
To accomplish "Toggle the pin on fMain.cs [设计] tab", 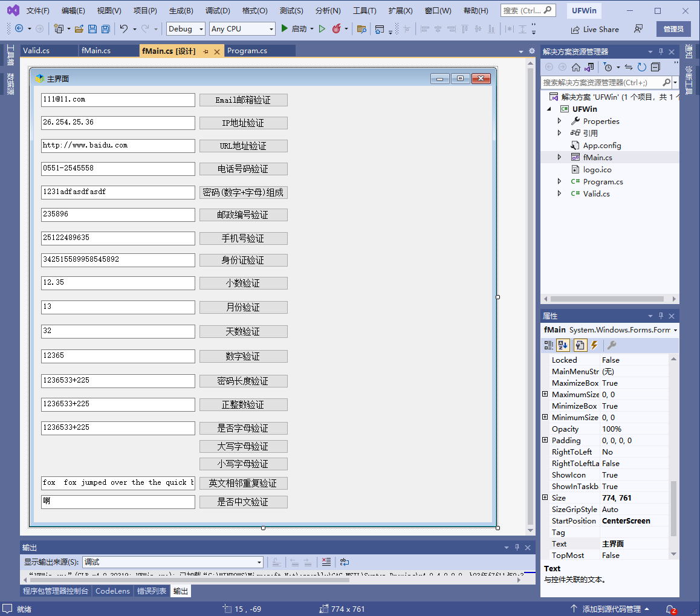I will click(x=206, y=52).
